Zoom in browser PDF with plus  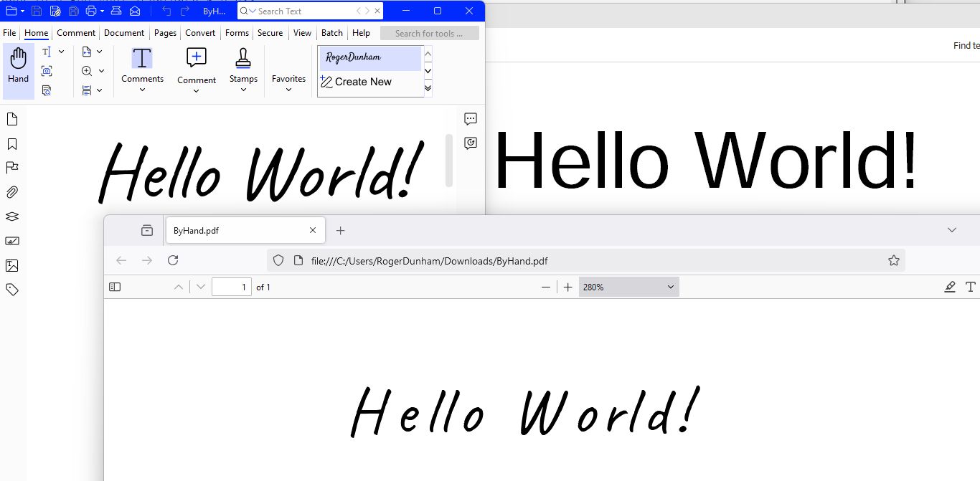(x=568, y=287)
